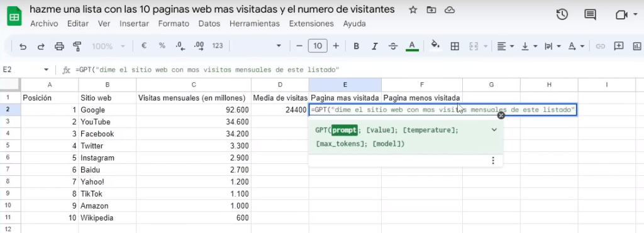Screen dimensions: 644x233
Task: Open the Extensiones menu
Action: click(x=311, y=24)
